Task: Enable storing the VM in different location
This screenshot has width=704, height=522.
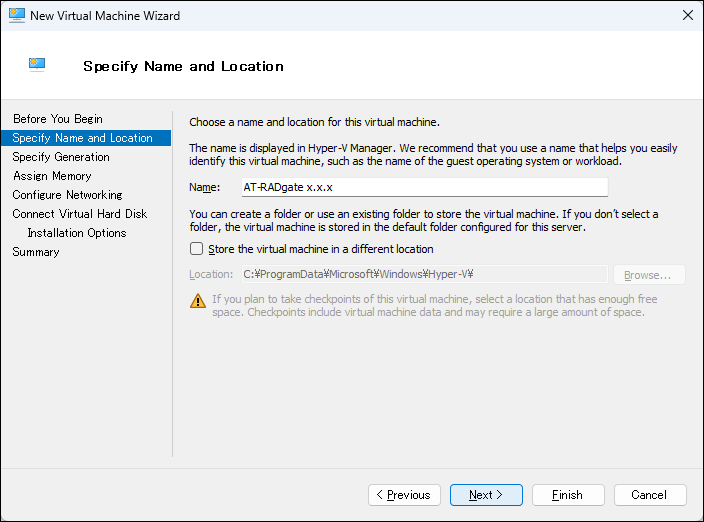Action: [x=197, y=249]
